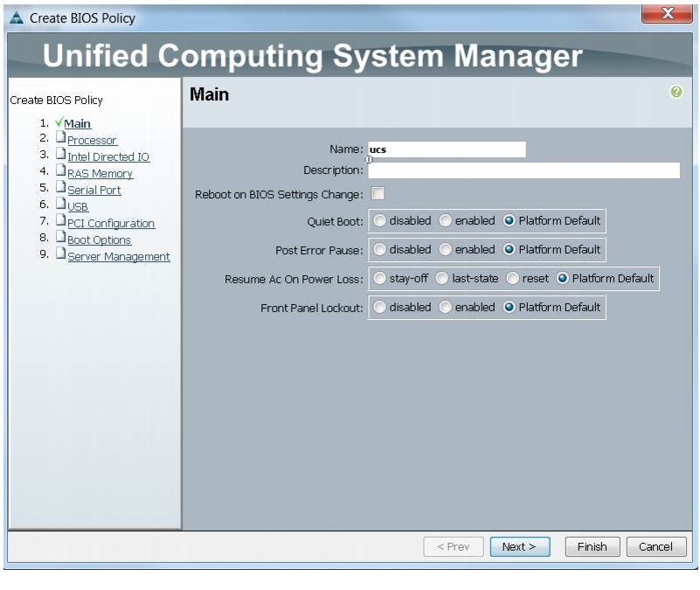Select Platform Default for Quiet Boot

(x=509, y=220)
